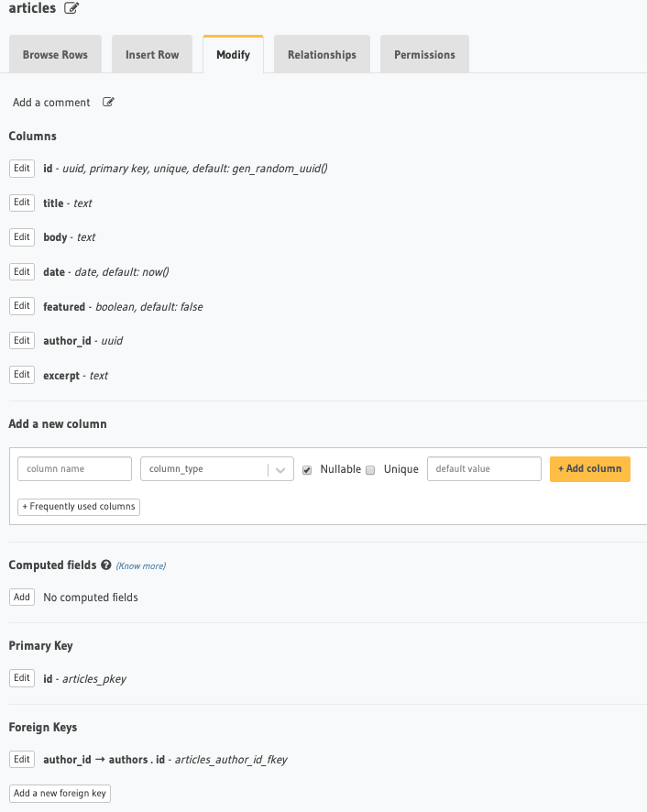Open Frequently used columns options
647x812 pixels.
click(78, 506)
